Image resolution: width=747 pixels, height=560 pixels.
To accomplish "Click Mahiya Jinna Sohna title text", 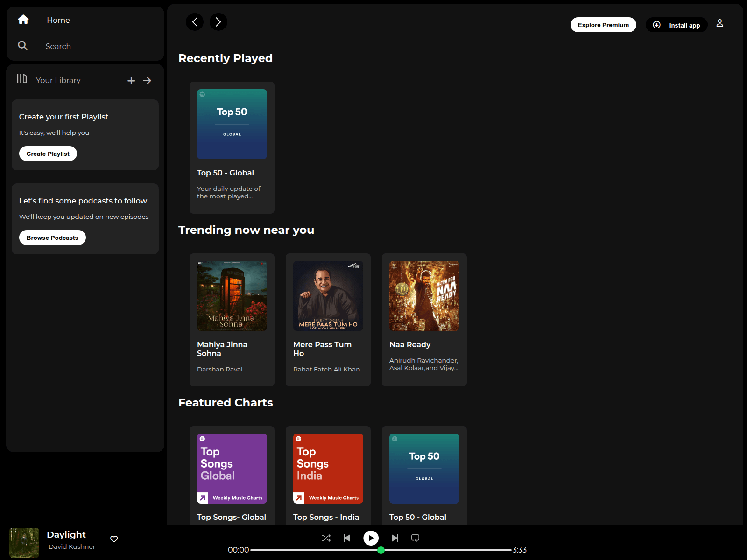I will click(x=222, y=349).
